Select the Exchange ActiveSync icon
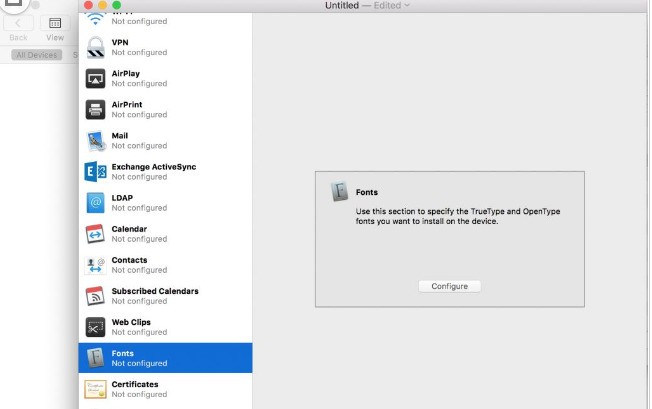This screenshot has height=409, width=652. click(x=96, y=172)
